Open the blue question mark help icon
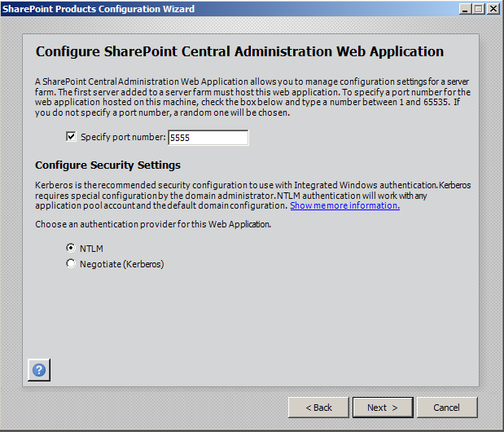Screen dimensions: 504x432 [39, 370]
